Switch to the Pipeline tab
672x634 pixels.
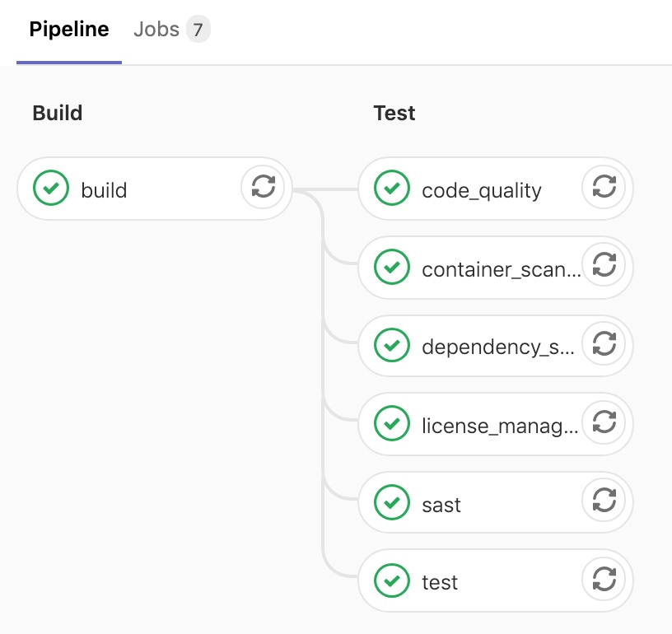(69, 30)
